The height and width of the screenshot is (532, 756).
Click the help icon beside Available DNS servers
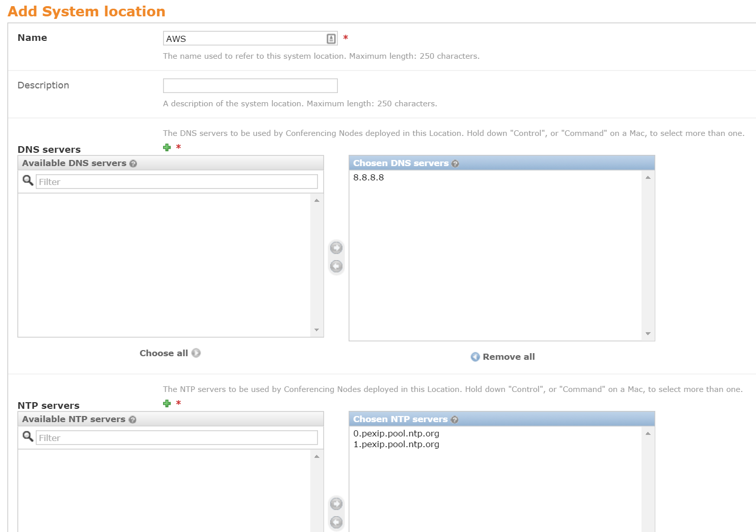click(x=133, y=164)
